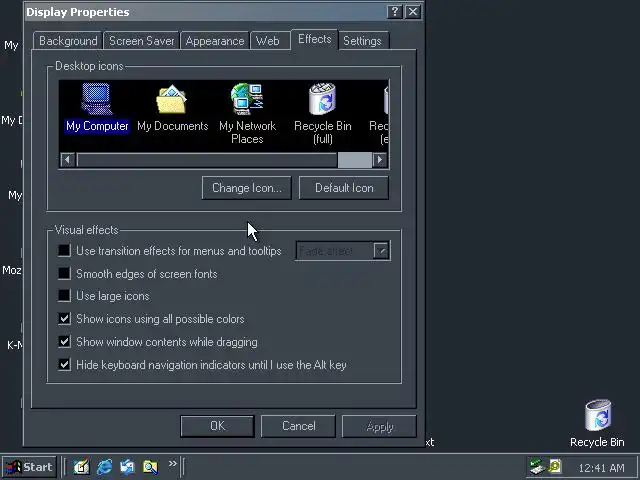Click the yellow system tray icon

click(x=556, y=466)
